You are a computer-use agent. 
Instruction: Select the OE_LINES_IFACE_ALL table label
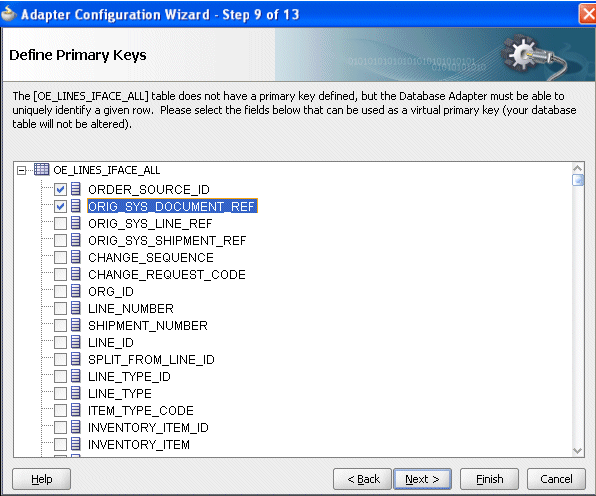click(x=107, y=170)
